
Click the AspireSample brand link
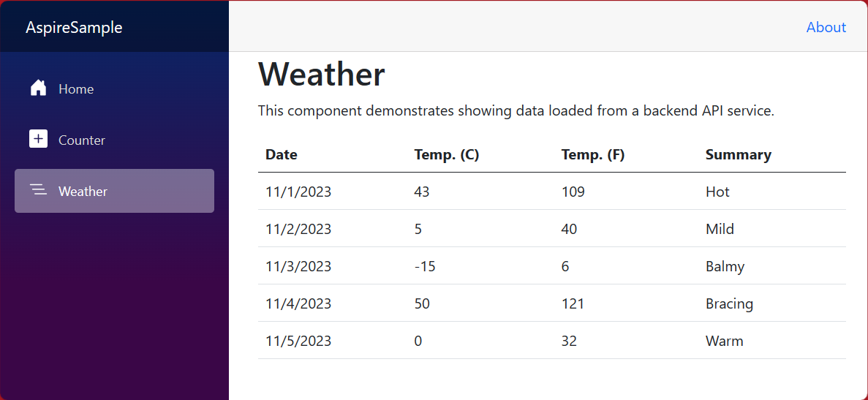coord(74,28)
